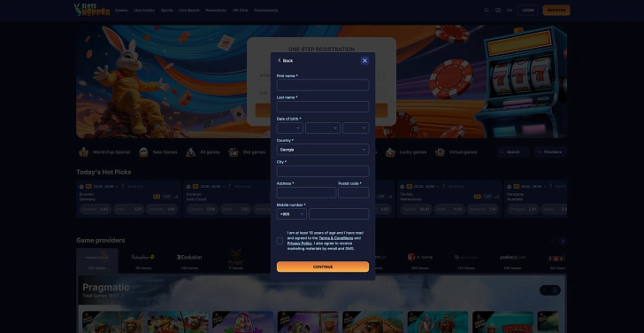Click the CONTINUE button
The image size is (644, 333).
coord(323,267)
